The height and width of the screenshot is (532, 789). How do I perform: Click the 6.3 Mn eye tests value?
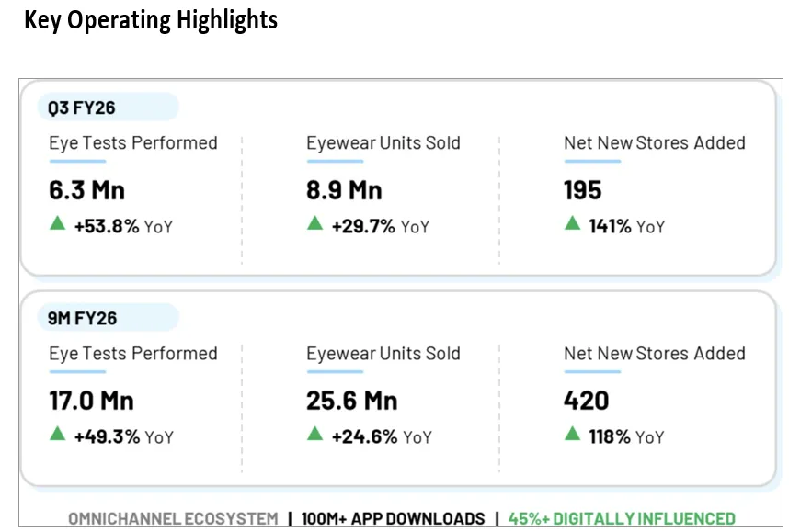(86, 190)
